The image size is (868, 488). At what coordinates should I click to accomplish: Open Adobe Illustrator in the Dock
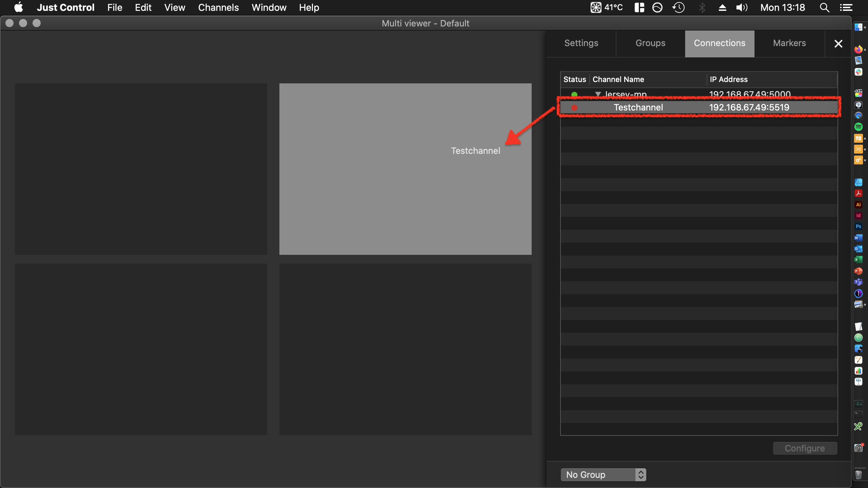click(858, 204)
